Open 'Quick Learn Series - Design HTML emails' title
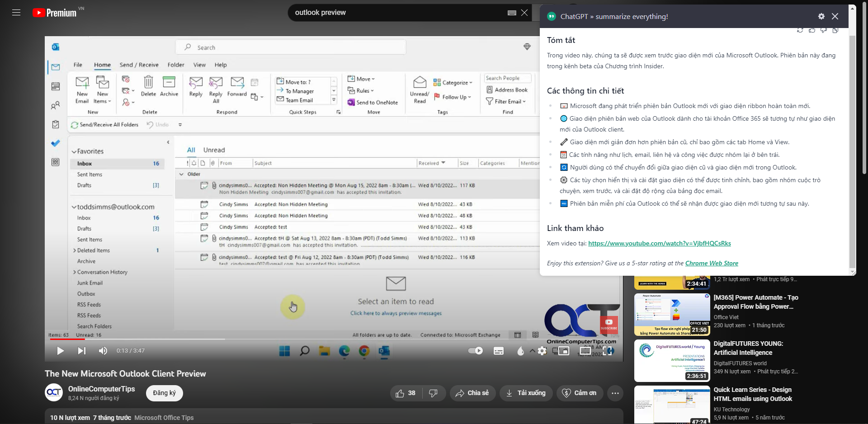The height and width of the screenshot is (424, 868). 753,394
